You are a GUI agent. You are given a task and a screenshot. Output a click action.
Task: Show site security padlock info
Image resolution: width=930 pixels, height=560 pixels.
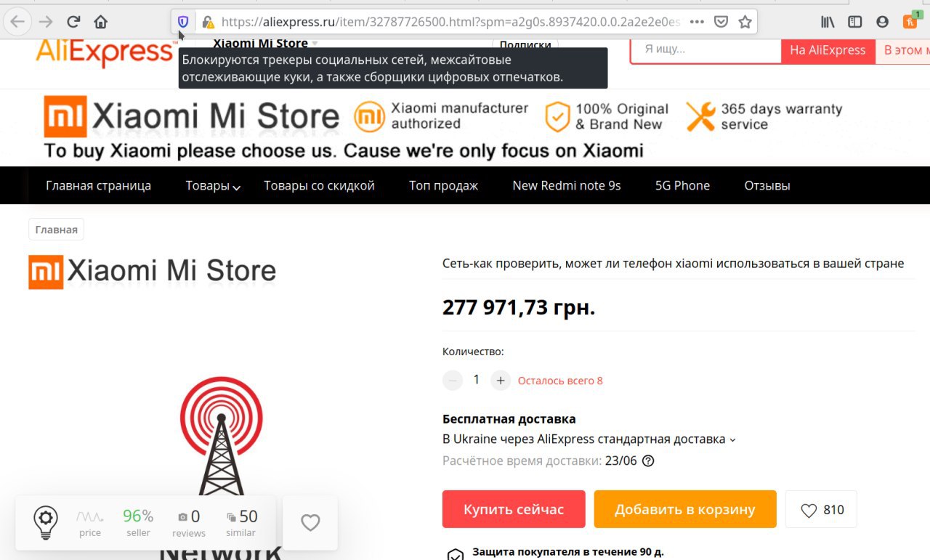[x=208, y=22]
